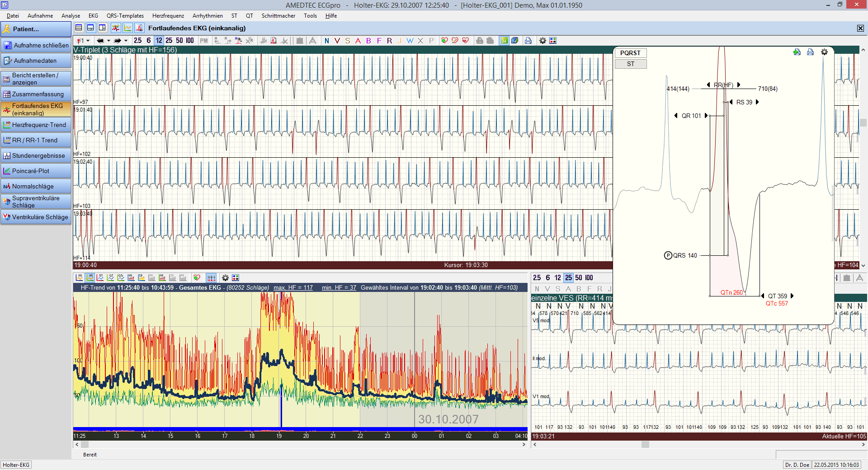Click printer icon in PQRST panel
Viewport: 868px width, 470px height.
(810, 52)
